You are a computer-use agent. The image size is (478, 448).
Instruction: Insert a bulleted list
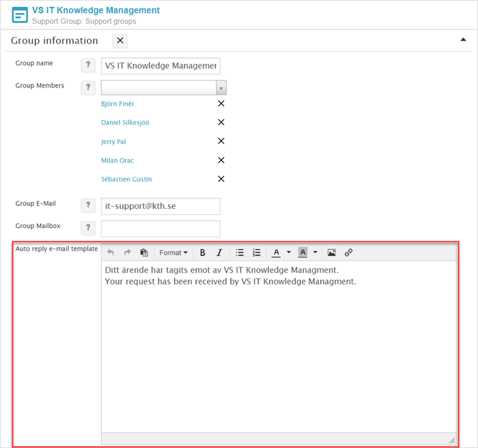click(x=240, y=253)
